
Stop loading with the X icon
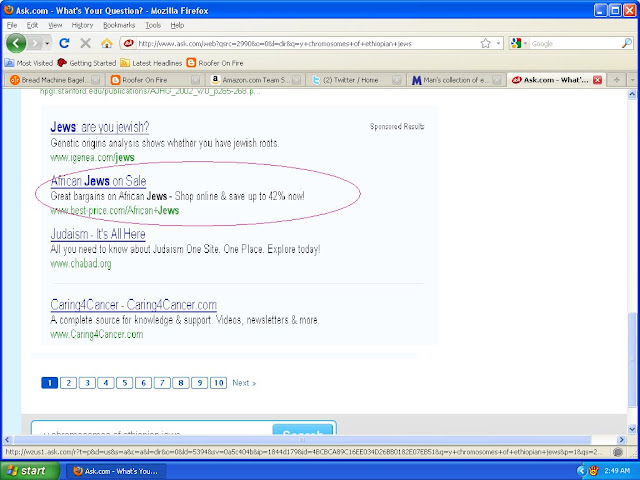click(x=85, y=43)
